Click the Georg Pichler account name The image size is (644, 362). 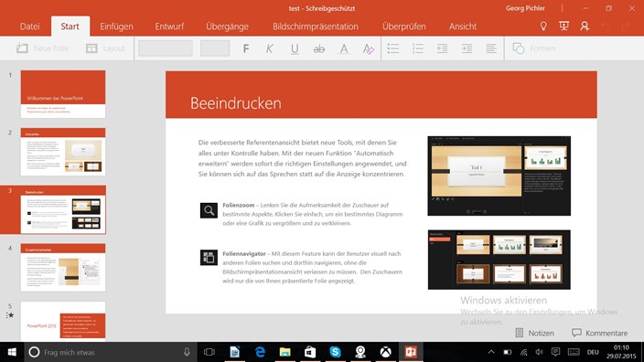pos(525,8)
